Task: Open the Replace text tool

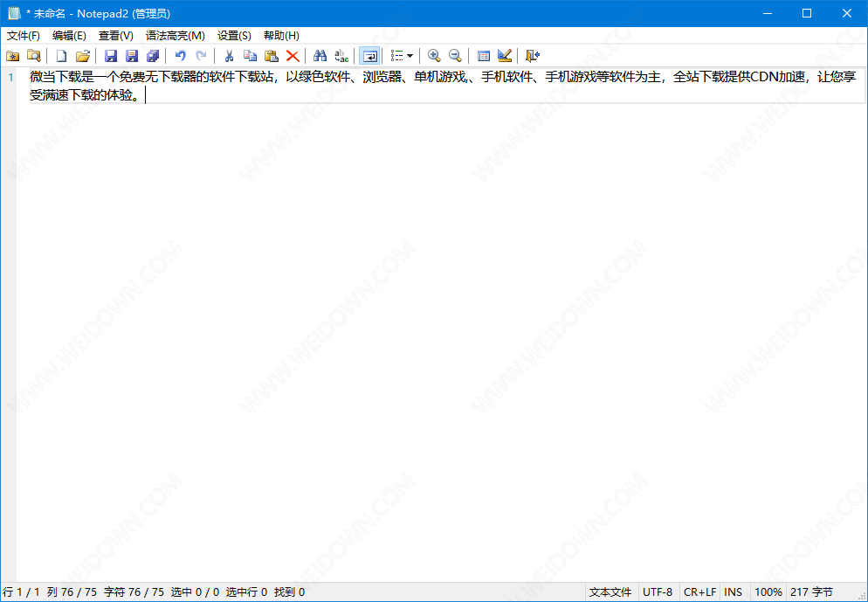Action: pos(341,56)
